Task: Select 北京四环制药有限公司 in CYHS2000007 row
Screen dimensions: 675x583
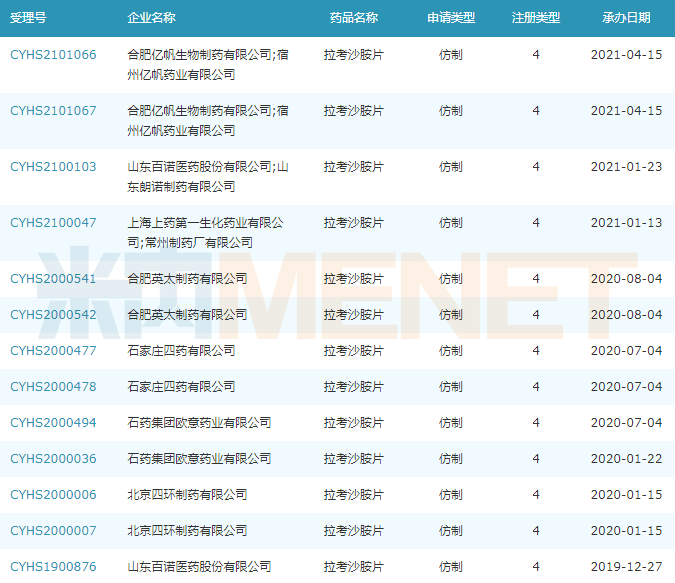Action: tap(187, 530)
